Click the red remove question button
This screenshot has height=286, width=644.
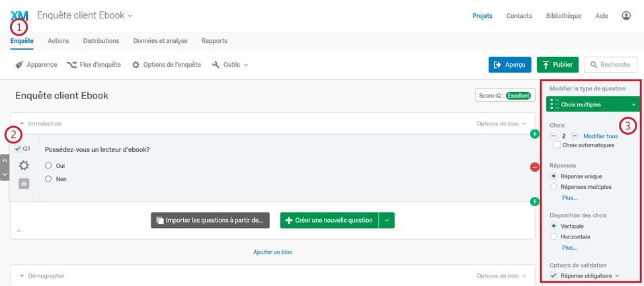pos(534,166)
